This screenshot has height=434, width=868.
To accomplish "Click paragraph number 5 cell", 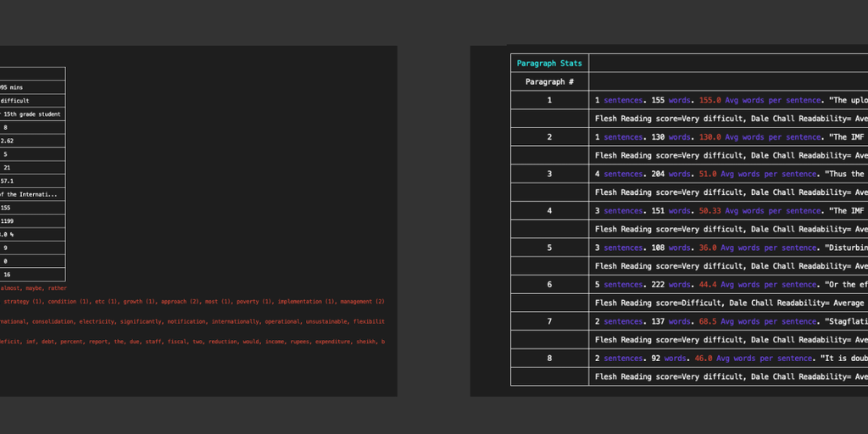I will tap(549, 248).
